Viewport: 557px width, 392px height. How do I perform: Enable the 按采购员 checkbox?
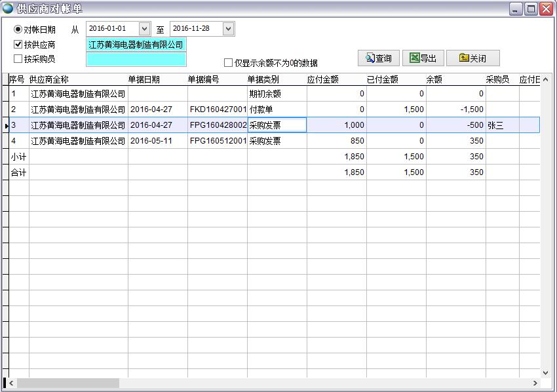(18, 59)
